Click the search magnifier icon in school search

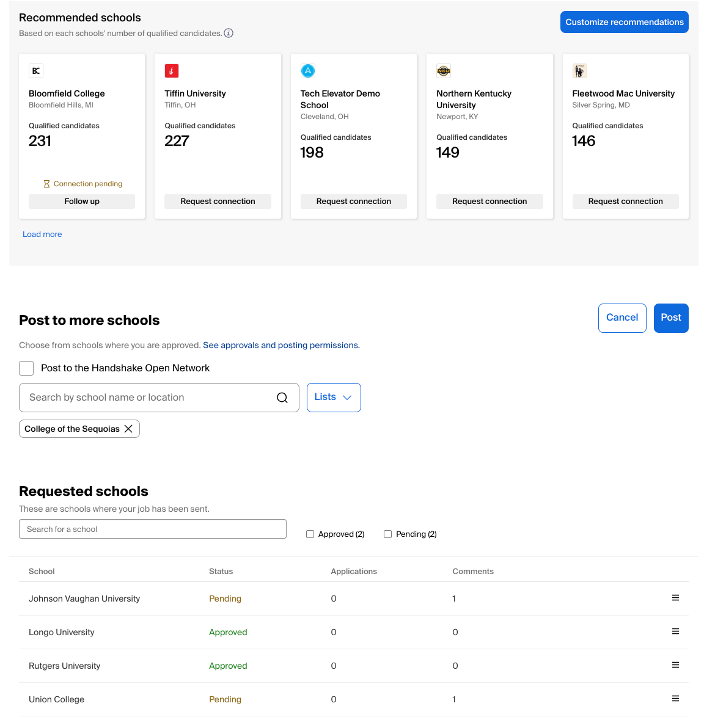click(x=282, y=398)
